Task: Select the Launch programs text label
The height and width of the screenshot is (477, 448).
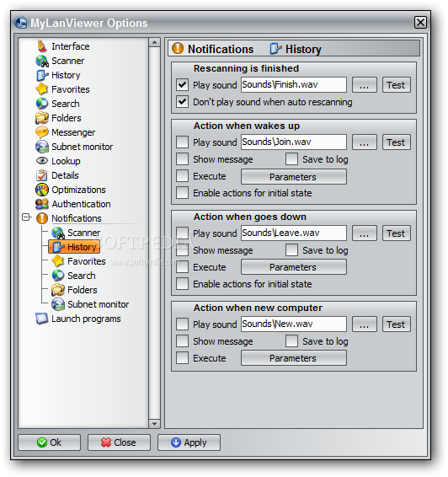Action: point(86,319)
